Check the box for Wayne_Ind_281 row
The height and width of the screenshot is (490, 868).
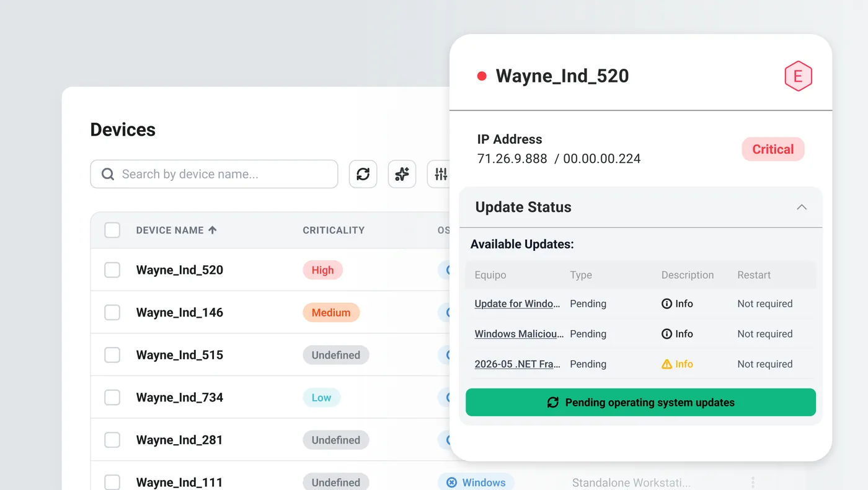112,440
